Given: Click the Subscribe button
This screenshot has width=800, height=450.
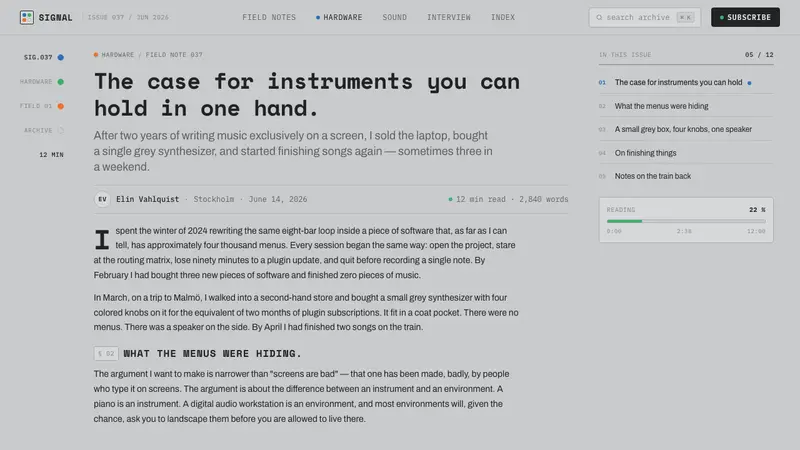Looking at the screenshot, I should tap(745, 17).
